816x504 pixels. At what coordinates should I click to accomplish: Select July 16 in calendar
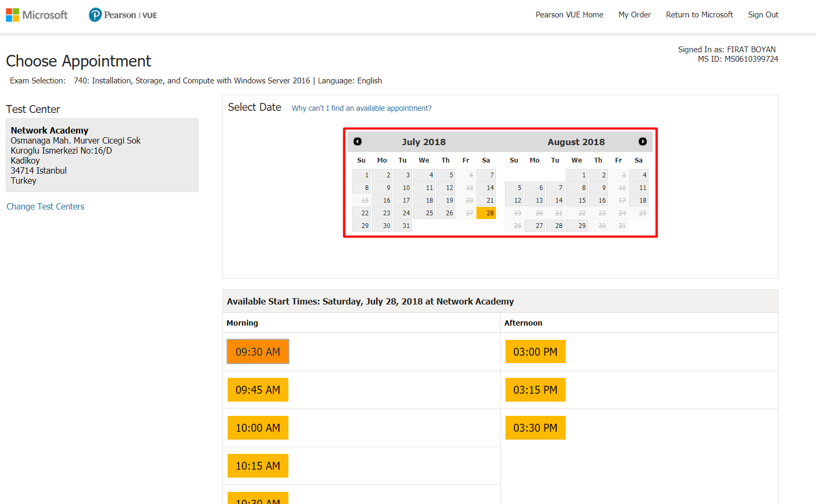pyautogui.click(x=382, y=200)
